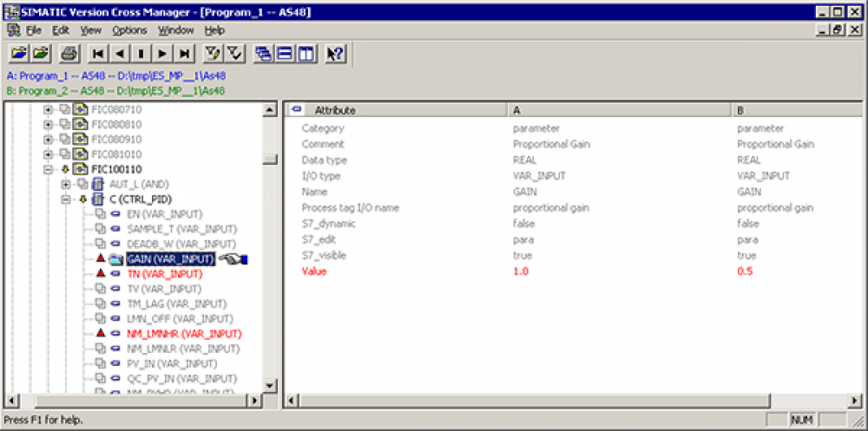Click value 0.5 in column B
Screen dimensions: 868x431
745,271
